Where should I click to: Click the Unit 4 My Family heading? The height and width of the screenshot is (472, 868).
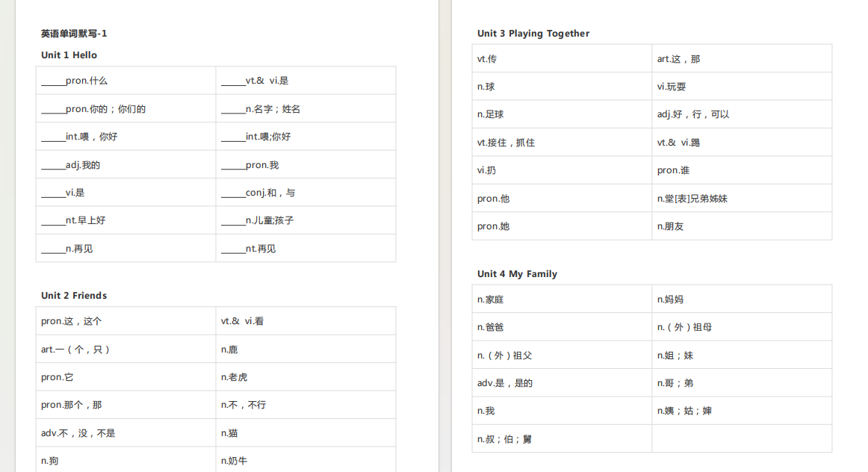point(517,274)
